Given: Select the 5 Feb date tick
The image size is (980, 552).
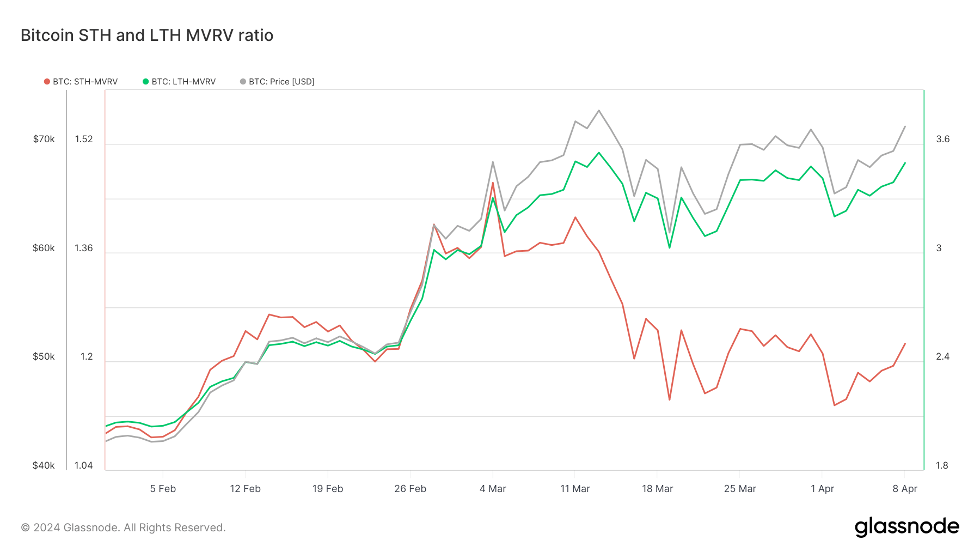Looking at the screenshot, I should (x=163, y=489).
